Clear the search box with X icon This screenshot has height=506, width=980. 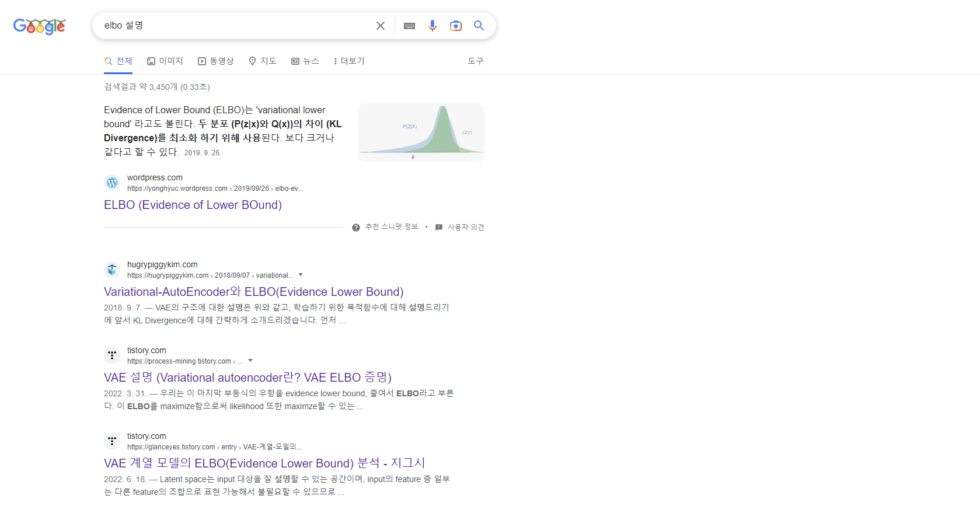click(381, 26)
